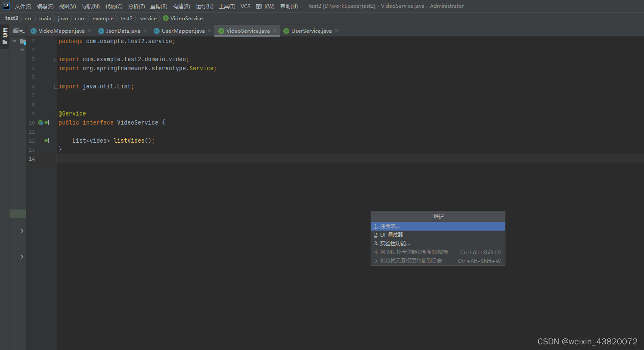Viewport: 644px width, 350px height.
Task: Click the IntelliJ IDEA logo icon
Action: 6,6
